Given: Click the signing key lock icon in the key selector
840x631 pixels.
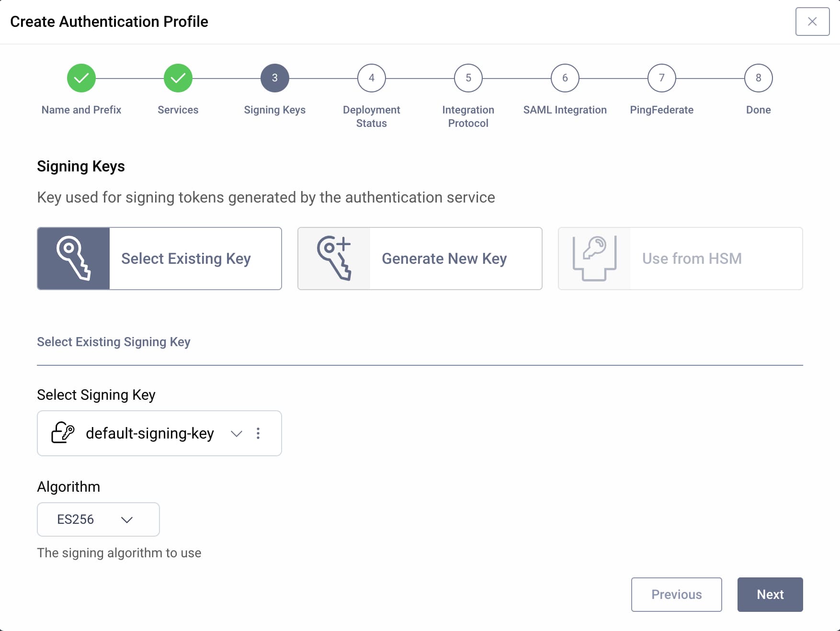Looking at the screenshot, I should (62, 433).
